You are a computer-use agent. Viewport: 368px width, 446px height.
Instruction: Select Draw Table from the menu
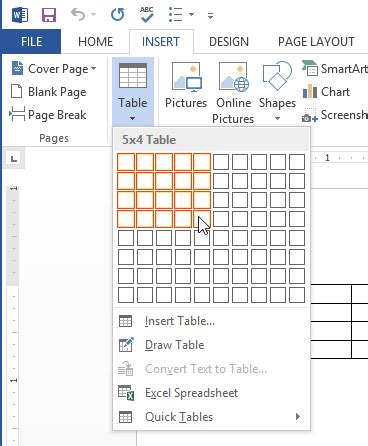point(210,345)
